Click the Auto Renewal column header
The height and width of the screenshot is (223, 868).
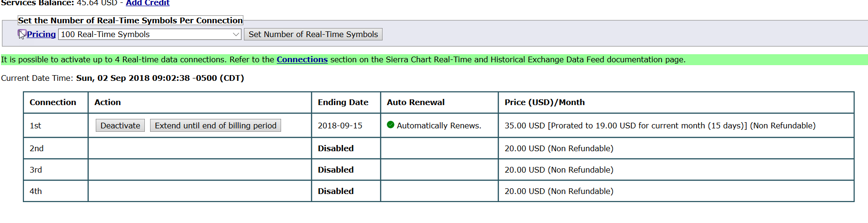coord(415,102)
